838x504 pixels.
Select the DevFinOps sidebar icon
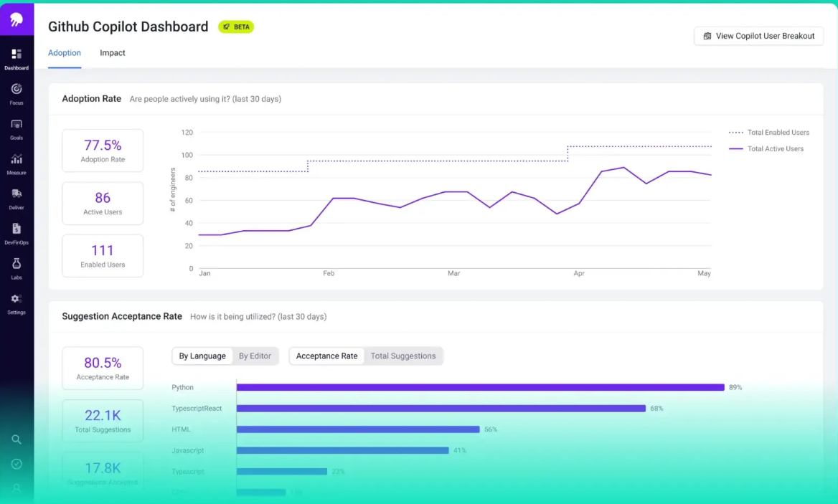coord(16,232)
